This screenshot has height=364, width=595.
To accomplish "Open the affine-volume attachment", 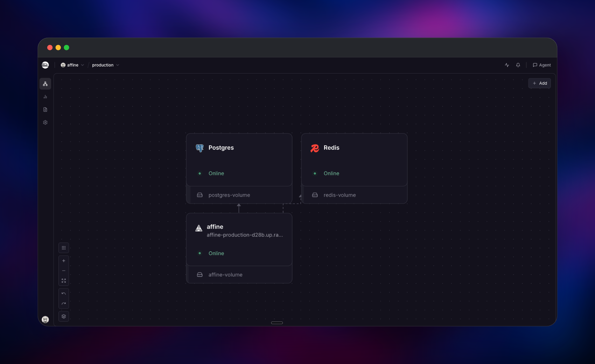I will [x=239, y=275].
